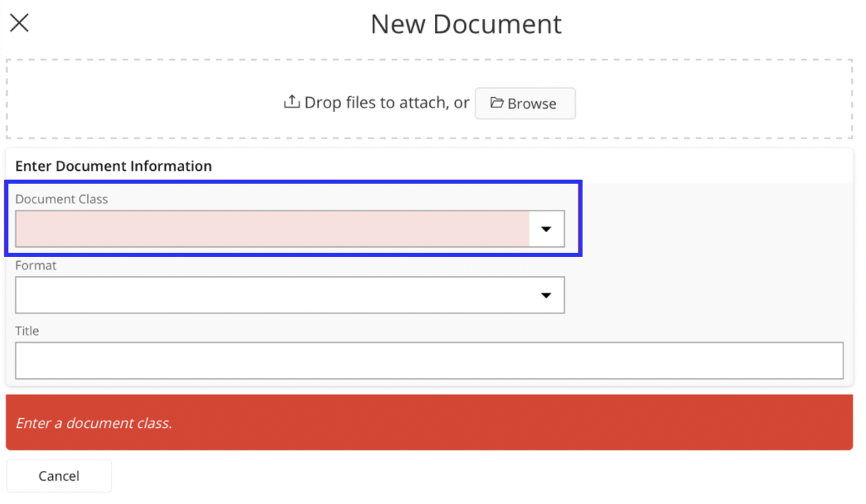The width and height of the screenshot is (866, 504).
Task: Click the New Document heading
Action: pos(466,24)
